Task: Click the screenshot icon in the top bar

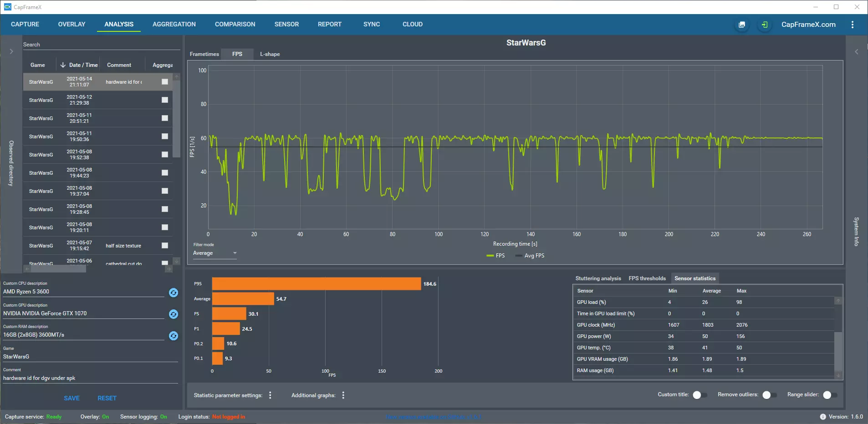Action: [x=742, y=25]
